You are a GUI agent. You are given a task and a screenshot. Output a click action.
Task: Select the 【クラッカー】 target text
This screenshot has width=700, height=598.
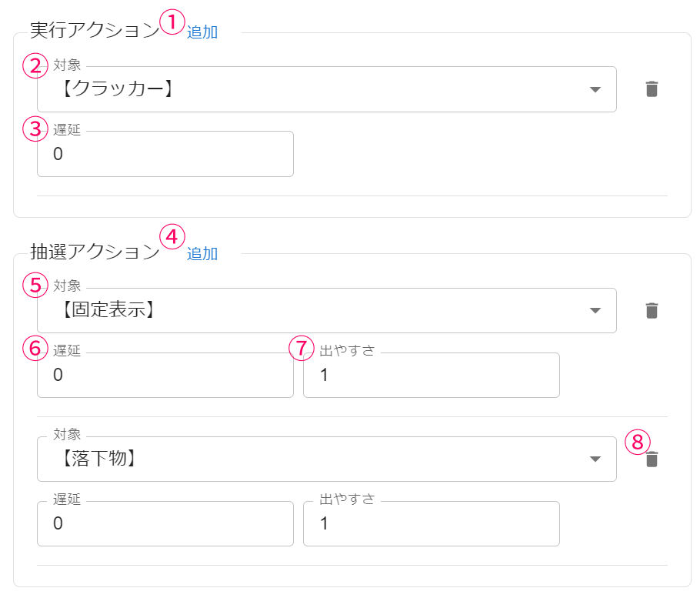[117, 89]
